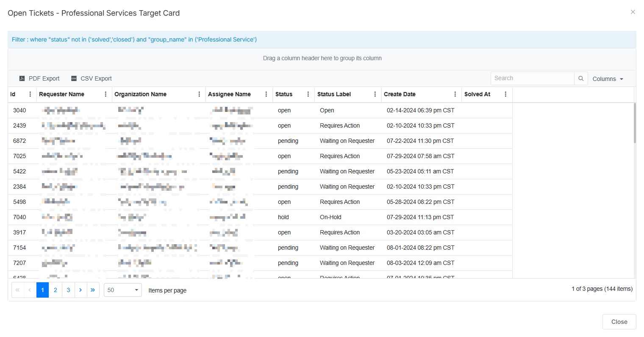Open the Status column menu
This screenshot has height=337, width=644.
[x=308, y=94]
